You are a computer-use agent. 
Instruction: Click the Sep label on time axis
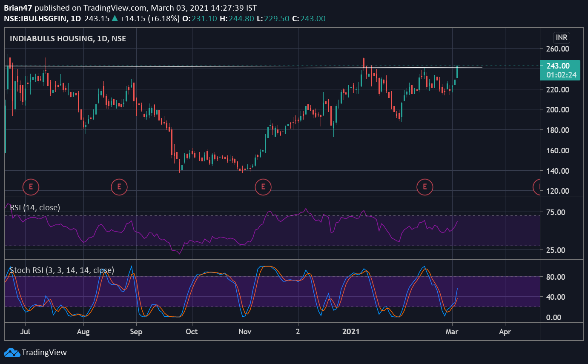tap(136, 331)
